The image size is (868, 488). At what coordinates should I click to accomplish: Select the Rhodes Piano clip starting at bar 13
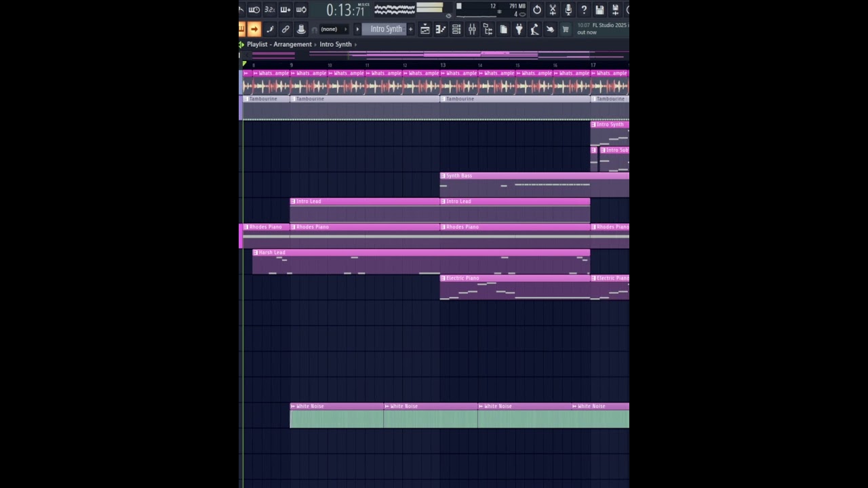[x=515, y=236]
